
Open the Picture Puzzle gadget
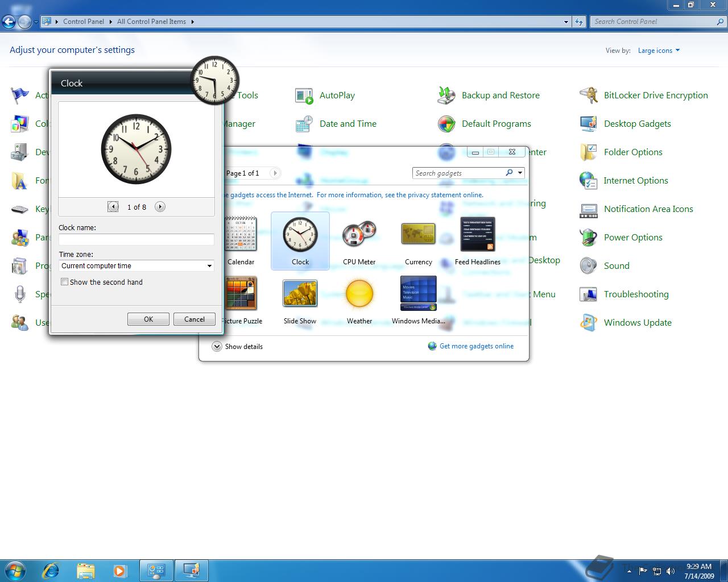[x=241, y=300]
